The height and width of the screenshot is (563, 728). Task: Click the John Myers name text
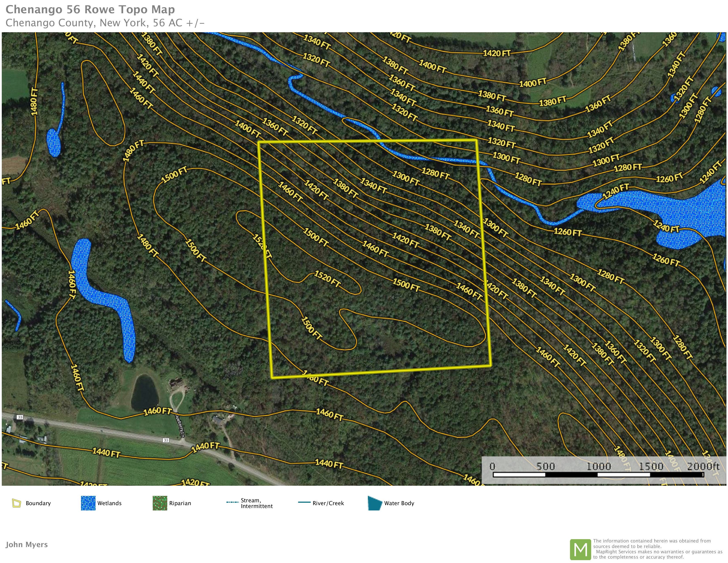pos(27,545)
